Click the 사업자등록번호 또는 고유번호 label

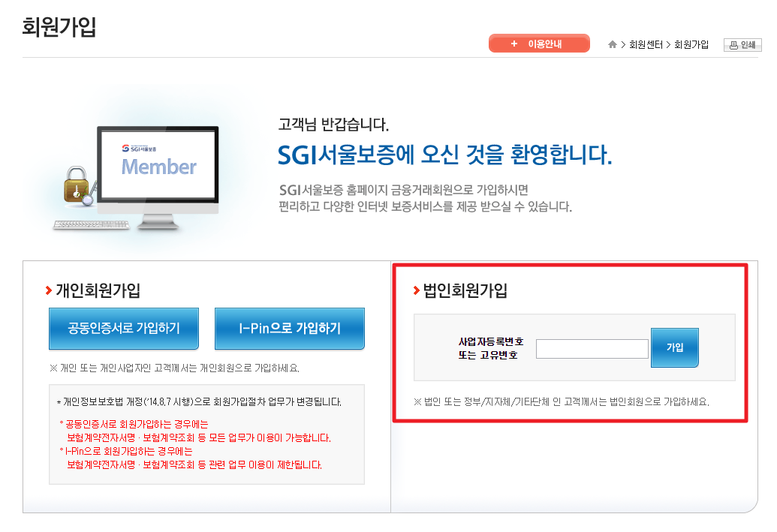490,348
